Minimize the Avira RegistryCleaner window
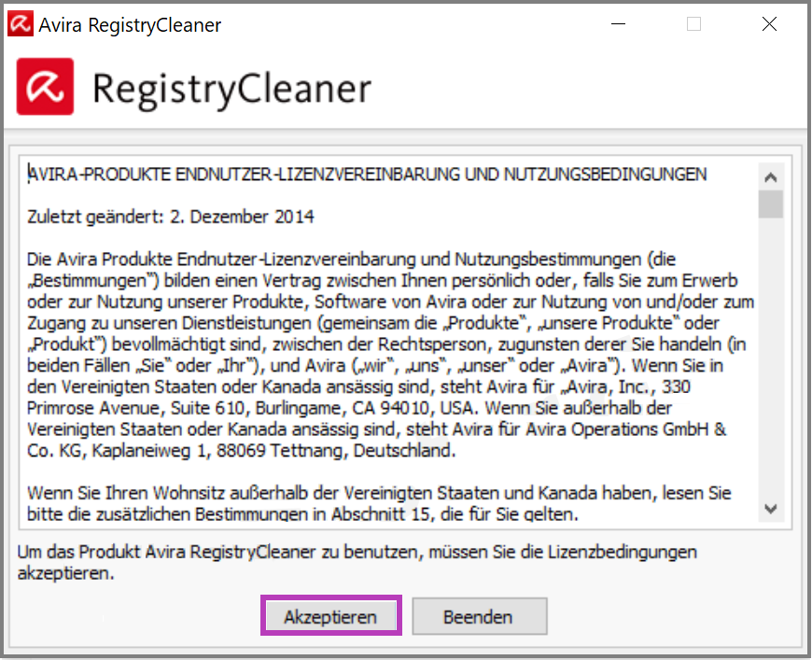Image resolution: width=812 pixels, height=660 pixels. [x=618, y=24]
